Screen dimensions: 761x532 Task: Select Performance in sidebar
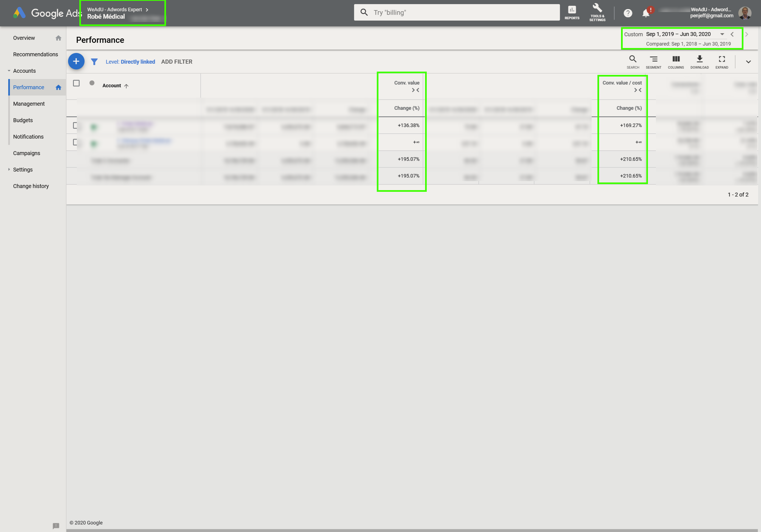(x=29, y=87)
